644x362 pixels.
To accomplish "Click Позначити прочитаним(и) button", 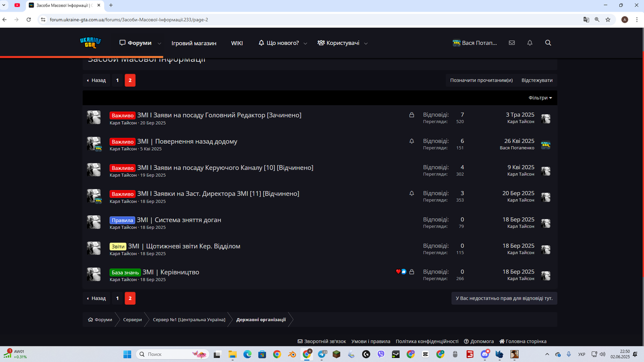I will [x=481, y=80].
